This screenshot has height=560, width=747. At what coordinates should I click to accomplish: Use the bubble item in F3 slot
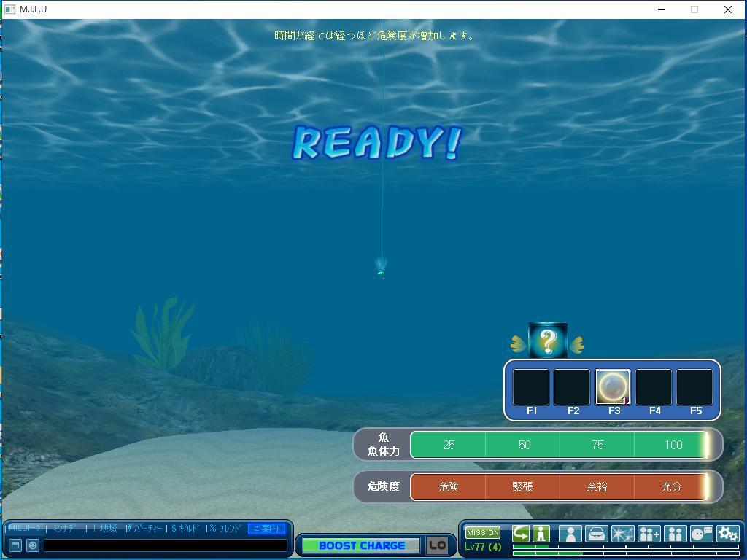613,387
